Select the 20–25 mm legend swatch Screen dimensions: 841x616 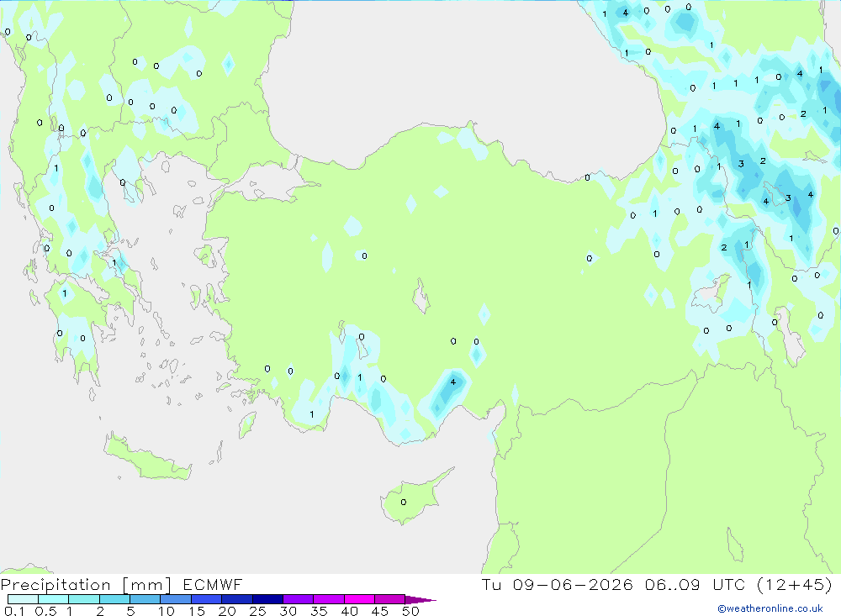point(236,599)
